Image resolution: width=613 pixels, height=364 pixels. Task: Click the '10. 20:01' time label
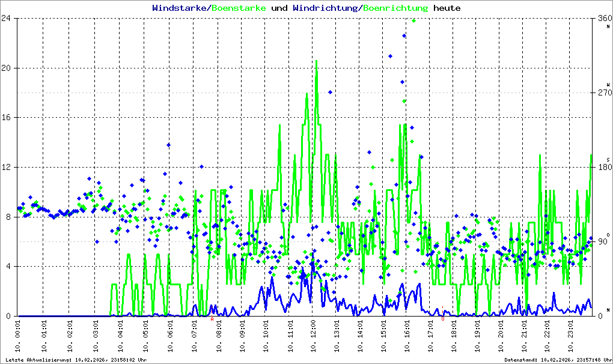click(501, 336)
